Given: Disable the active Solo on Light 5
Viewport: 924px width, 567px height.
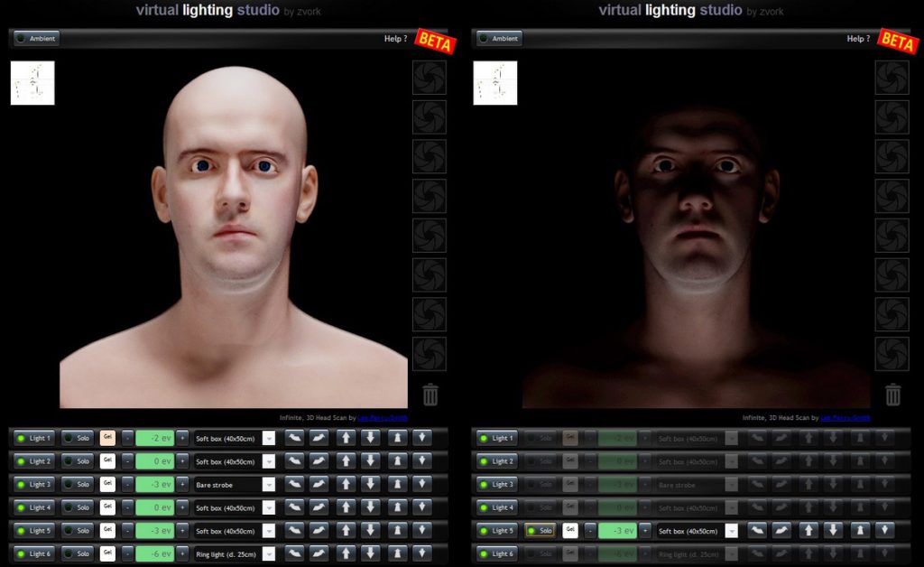Looking at the screenshot, I should click(x=541, y=531).
